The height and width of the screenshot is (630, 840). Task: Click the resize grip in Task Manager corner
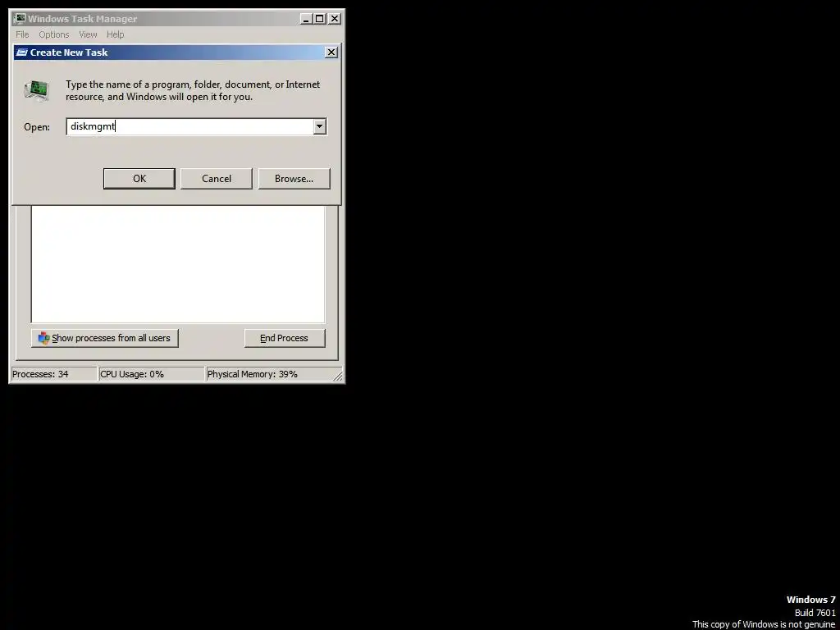click(338, 376)
